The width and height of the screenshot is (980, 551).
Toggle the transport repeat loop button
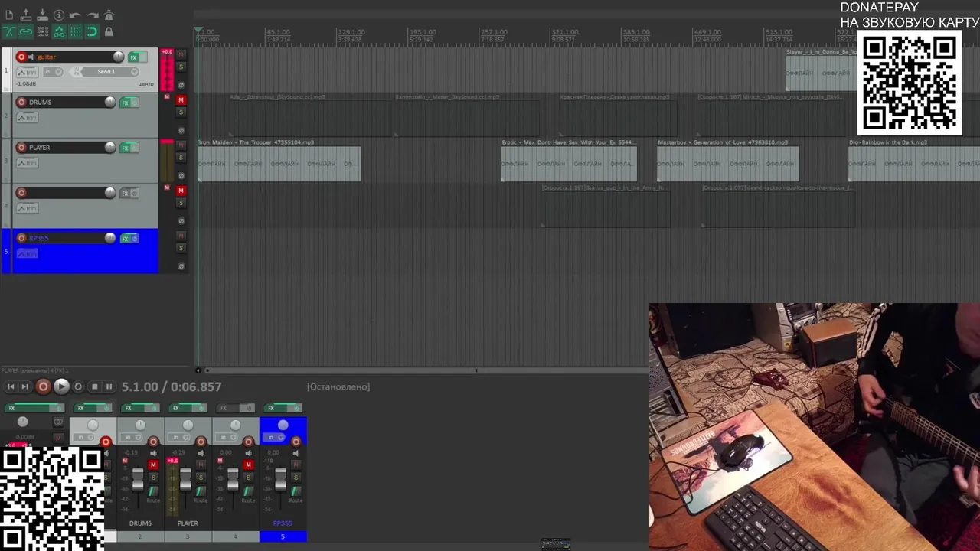click(78, 386)
